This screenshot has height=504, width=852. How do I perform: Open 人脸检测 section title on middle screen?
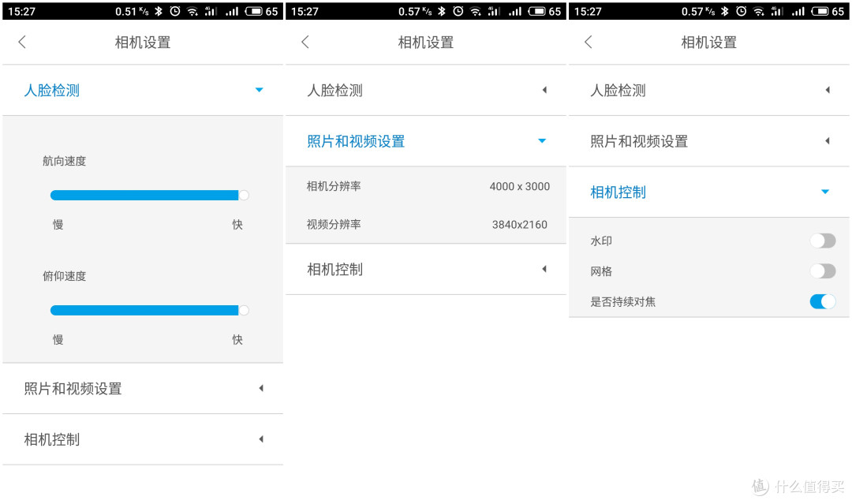click(x=335, y=90)
